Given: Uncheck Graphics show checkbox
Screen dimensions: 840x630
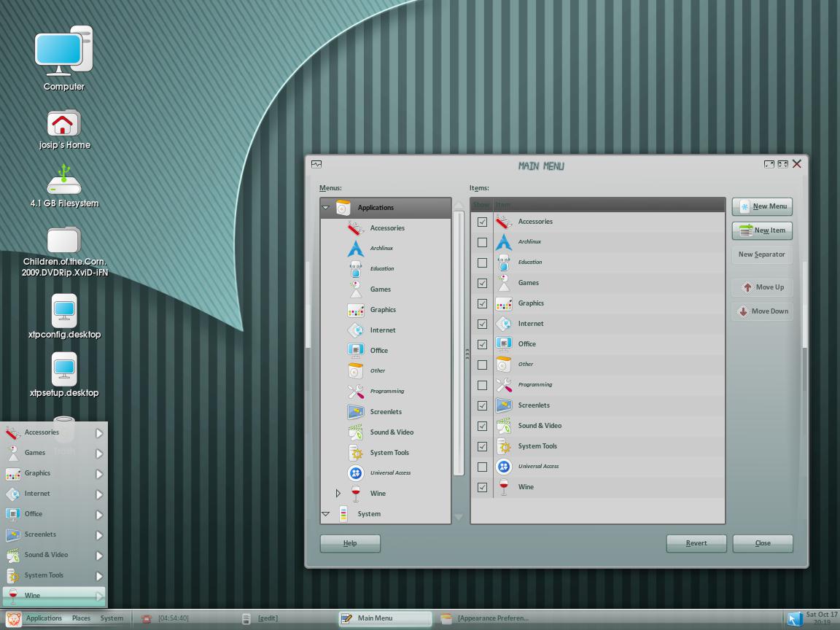Looking at the screenshot, I should tap(482, 303).
